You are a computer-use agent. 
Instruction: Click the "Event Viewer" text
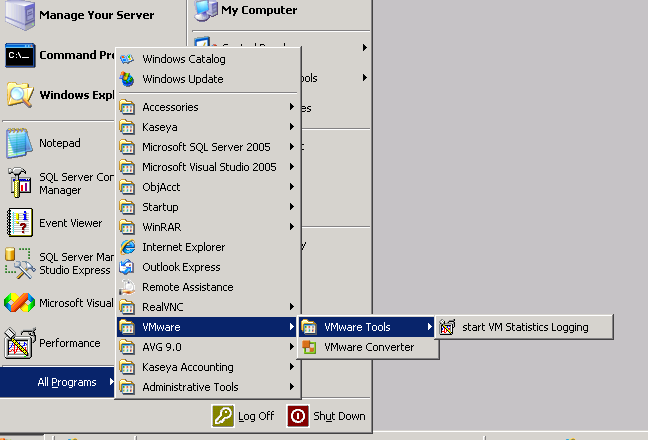pos(71,223)
